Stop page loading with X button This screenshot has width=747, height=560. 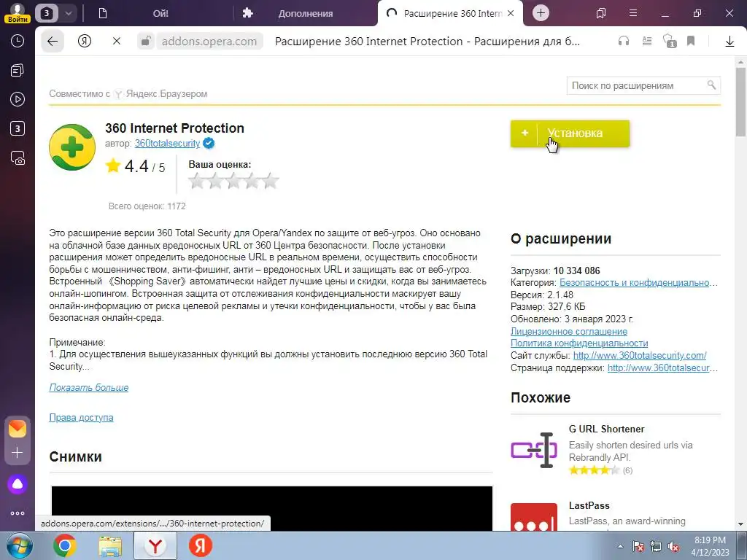[x=116, y=42]
